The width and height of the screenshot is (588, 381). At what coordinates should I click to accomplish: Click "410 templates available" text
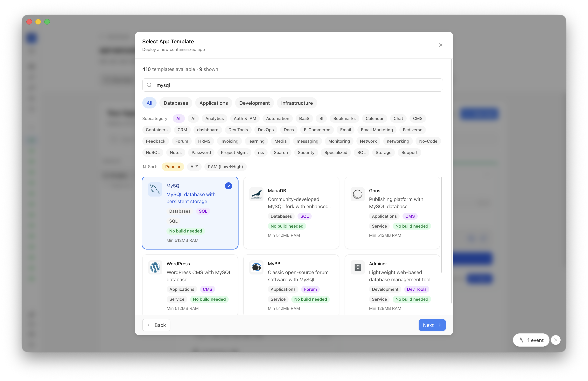click(x=169, y=69)
